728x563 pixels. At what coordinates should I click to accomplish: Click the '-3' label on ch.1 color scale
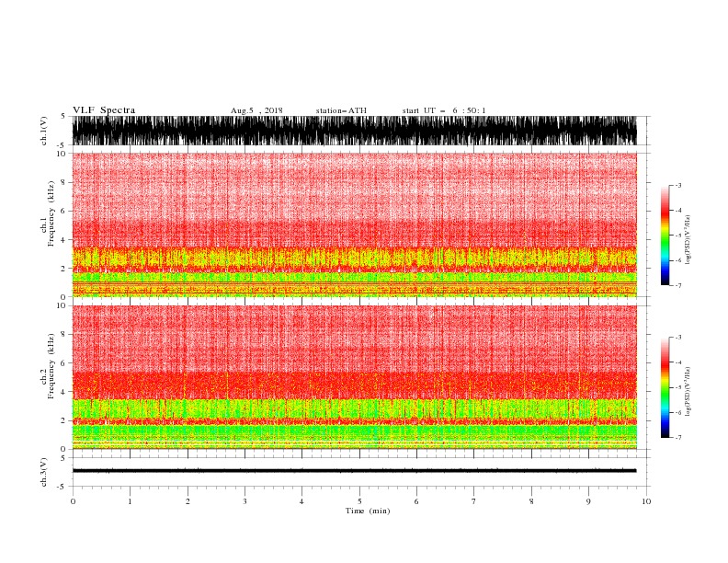coord(677,185)
